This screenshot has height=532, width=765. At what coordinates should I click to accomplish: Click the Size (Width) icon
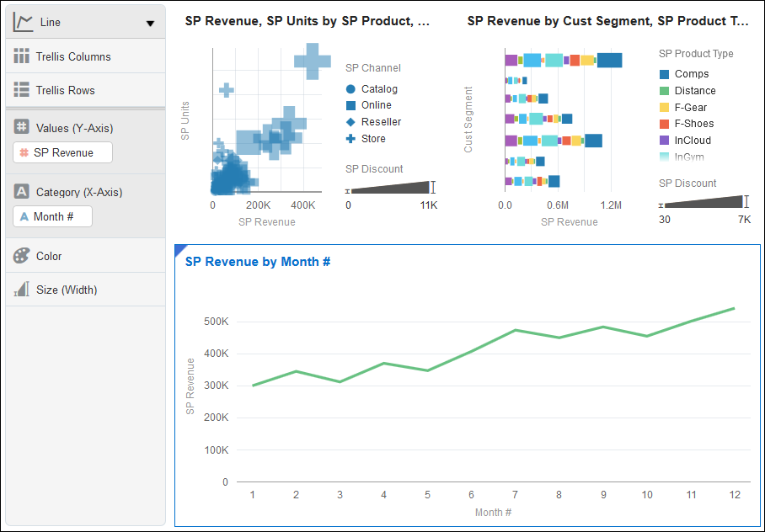tap(22, 290)
